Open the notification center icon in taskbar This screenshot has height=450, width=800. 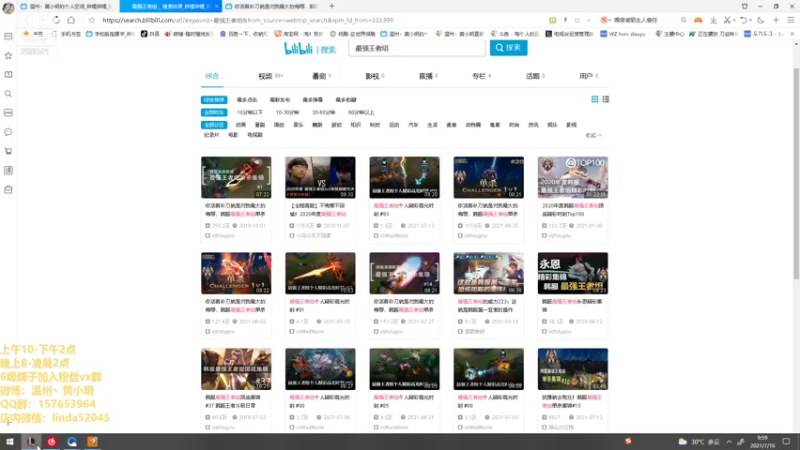[786, 441]
